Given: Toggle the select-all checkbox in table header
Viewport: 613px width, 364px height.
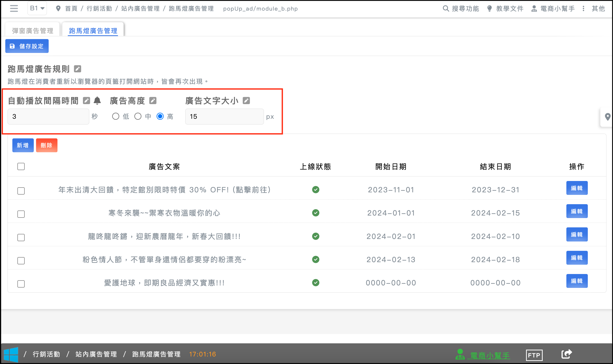Looking at the screenshot, I should pos(21,166).
